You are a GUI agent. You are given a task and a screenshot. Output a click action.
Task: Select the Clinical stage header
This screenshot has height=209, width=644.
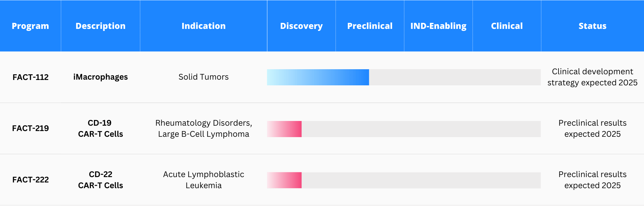507,26
